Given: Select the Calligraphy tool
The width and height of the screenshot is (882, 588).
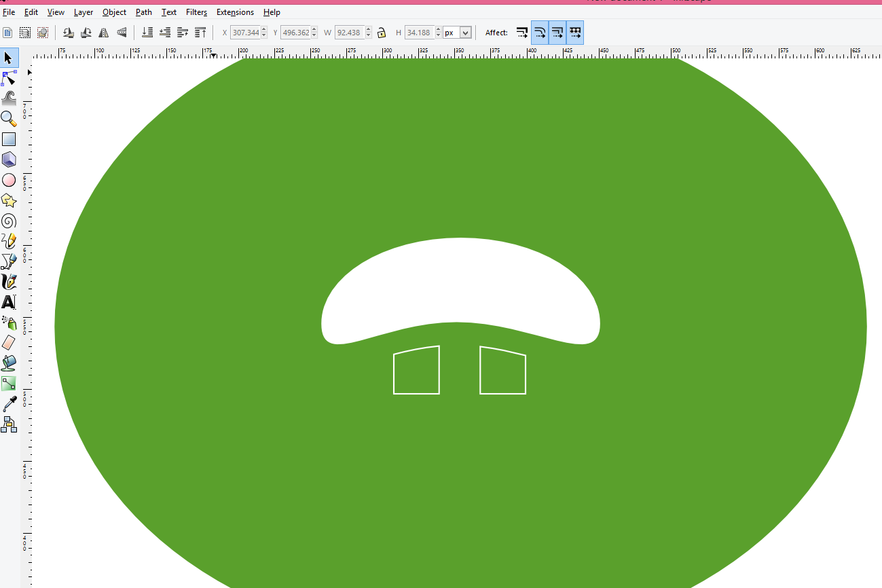Looking at the screenshot, I should 9,282.
